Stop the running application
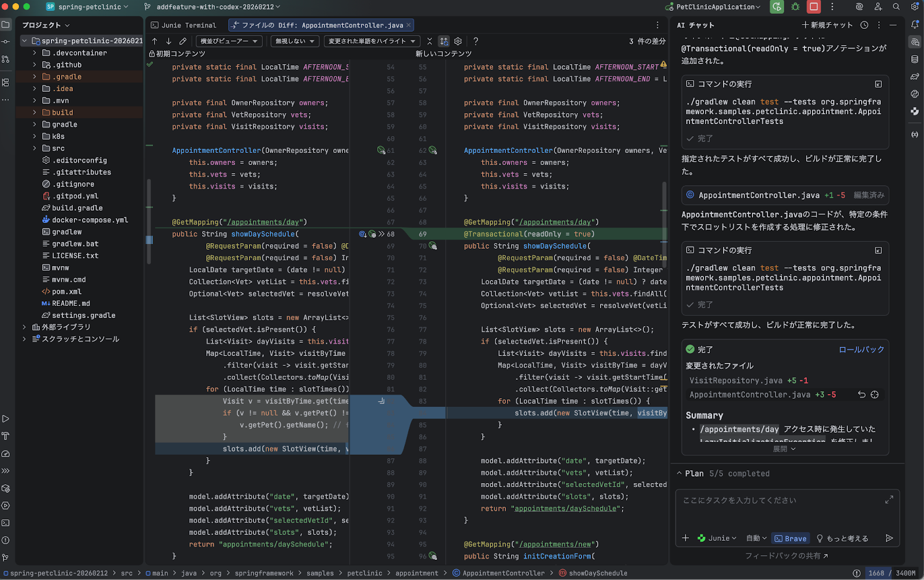Viewport: 924px width, 580px height. click(x=814, y=7)
